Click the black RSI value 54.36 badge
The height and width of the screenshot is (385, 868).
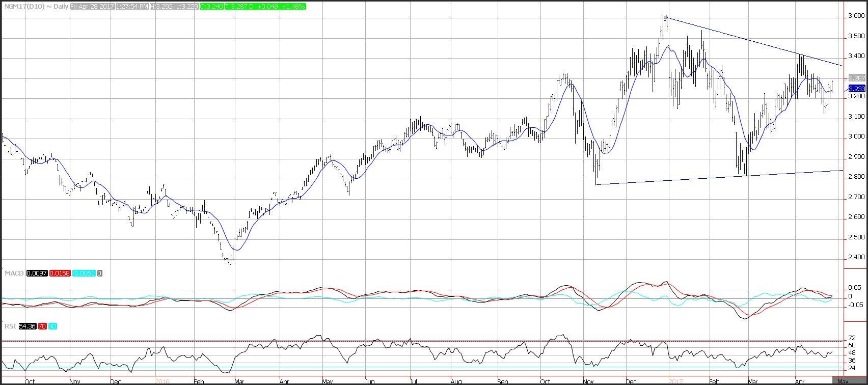click(x=26, y=326)
